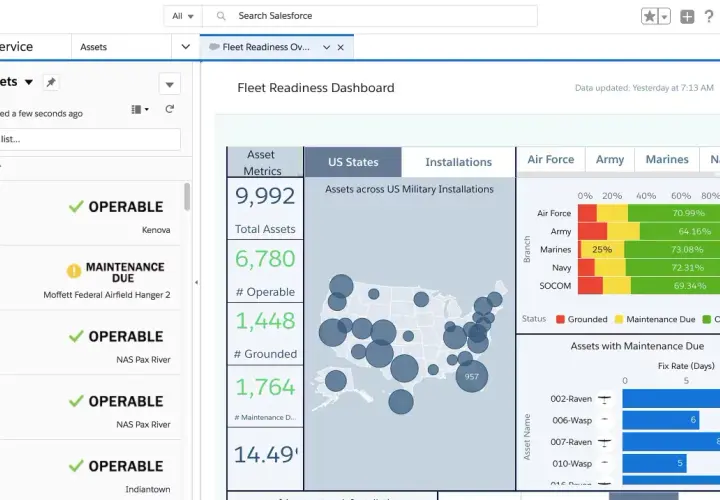
Task: Click the 006-Wasp aircraft icon
Action: [x=605, y=420]
